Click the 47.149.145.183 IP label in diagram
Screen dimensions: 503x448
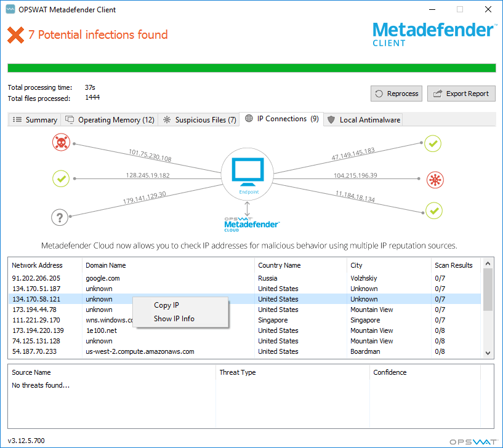point(353,154)
